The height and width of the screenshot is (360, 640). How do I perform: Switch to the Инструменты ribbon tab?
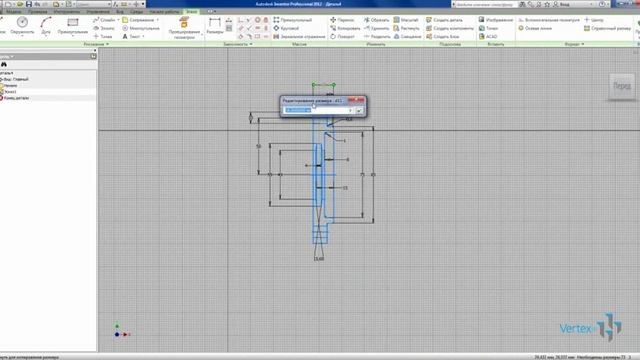coord(67,12)
